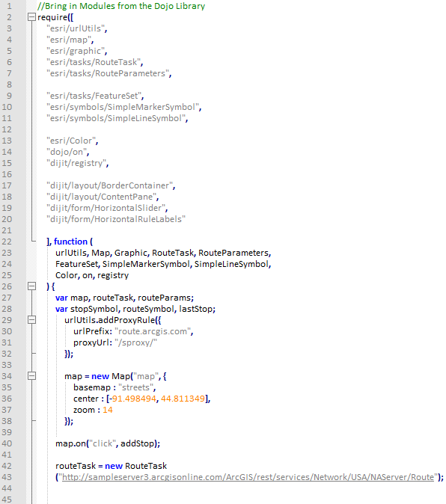The image size is (446, 504).
Task: Click the "dojo/on" string
Action: 67,152
